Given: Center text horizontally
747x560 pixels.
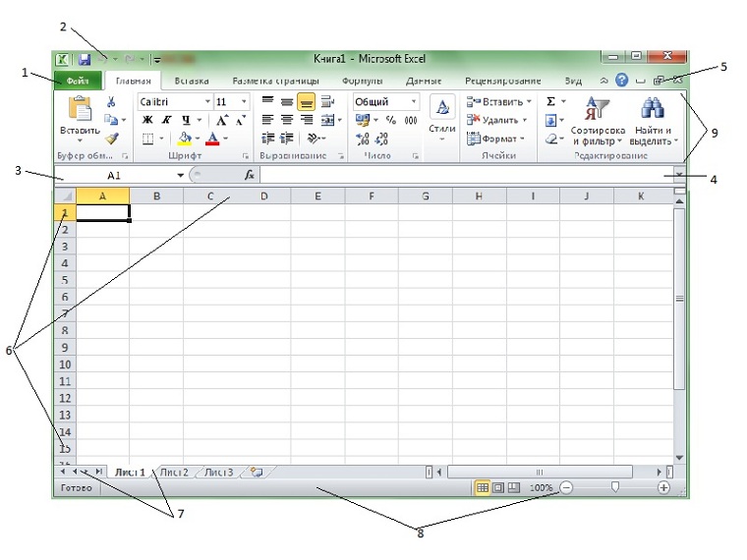Looking at the screenshot, I should [287, 120].
